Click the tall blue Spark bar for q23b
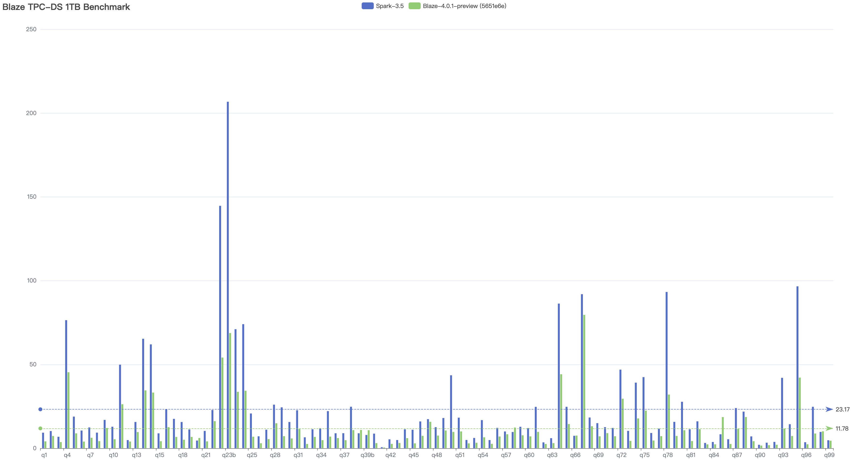868x472 pixels. (x=228, y=275)
